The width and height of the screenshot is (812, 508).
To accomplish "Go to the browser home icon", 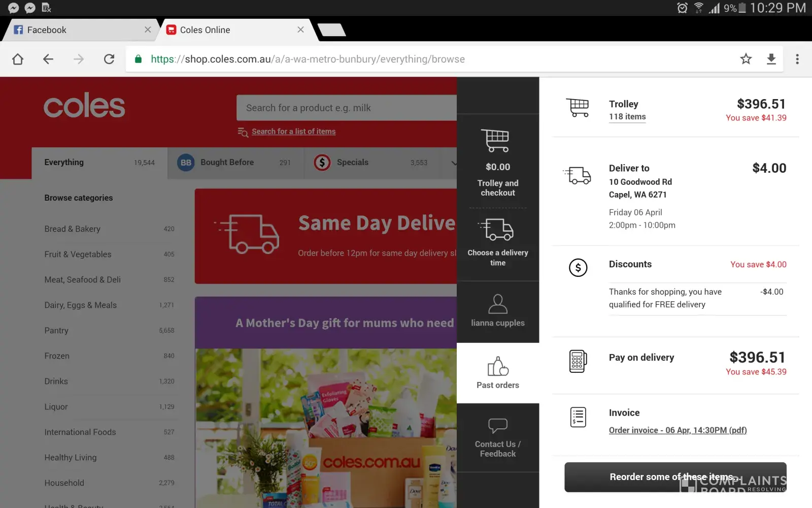I will (18, 59).
